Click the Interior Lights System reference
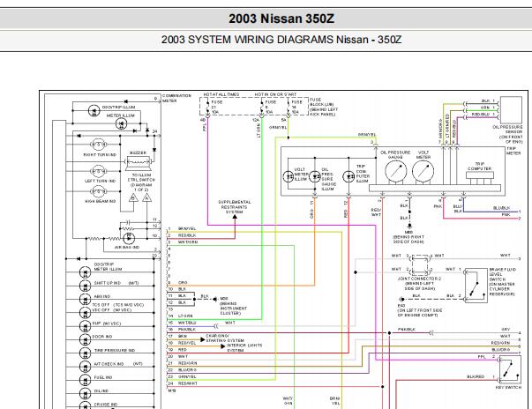 click(x=239, y=345)
